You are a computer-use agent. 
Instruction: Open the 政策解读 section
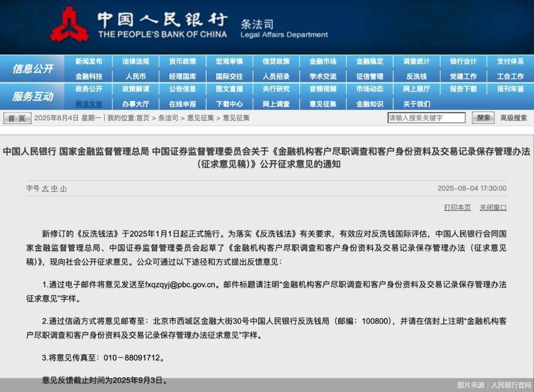coord(136,89)
